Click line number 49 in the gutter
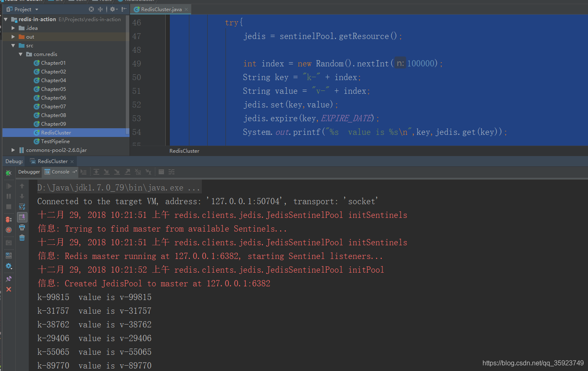This screenshot has width=588, height=371. pos(137,63)
